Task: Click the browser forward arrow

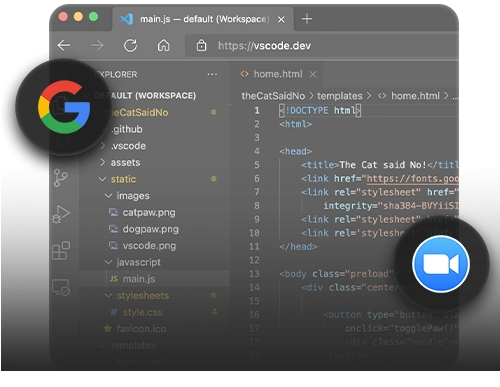Action: tap(97, 45)
